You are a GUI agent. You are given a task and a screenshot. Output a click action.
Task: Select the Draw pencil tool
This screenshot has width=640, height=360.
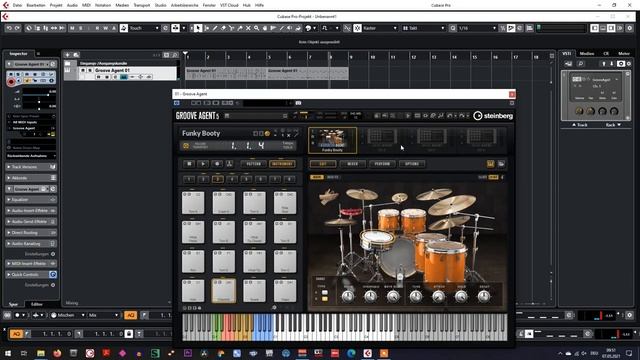pyautogui.click(x=215, y=28)
